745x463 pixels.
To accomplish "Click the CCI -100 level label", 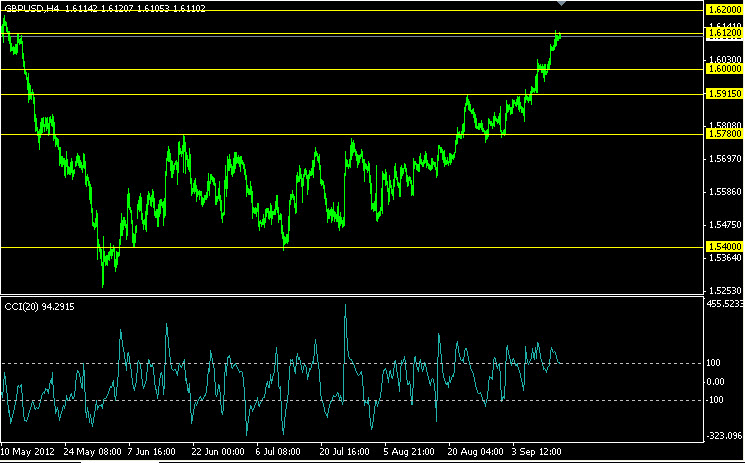I will 716,400.
